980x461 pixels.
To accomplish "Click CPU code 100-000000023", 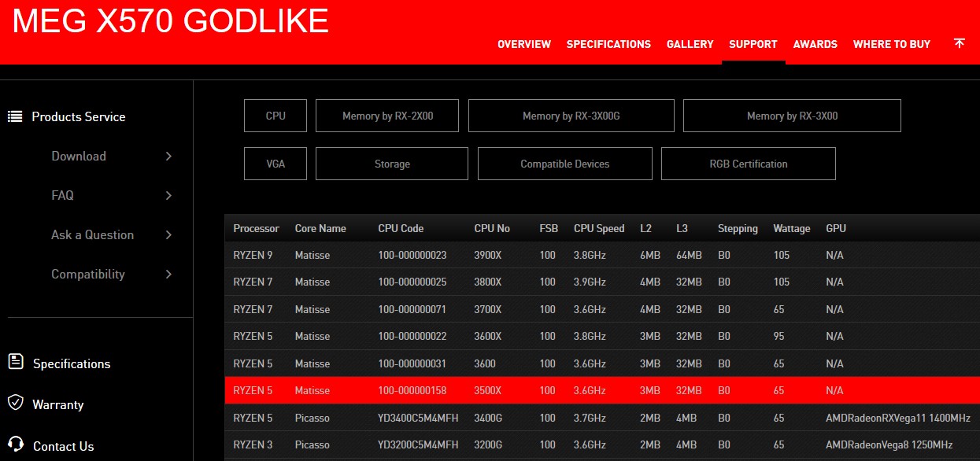I will point(412,255).
